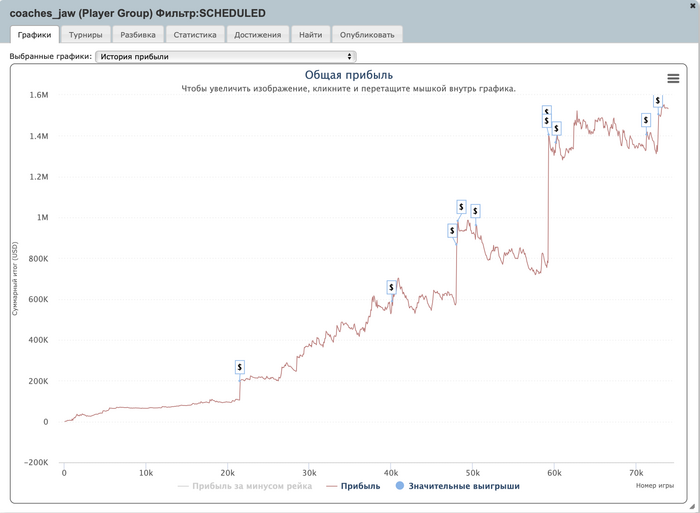Viewport: 700px width, 513px height.
Task: Click the last, highest $ marker at far right
Action: click(658, 100)
